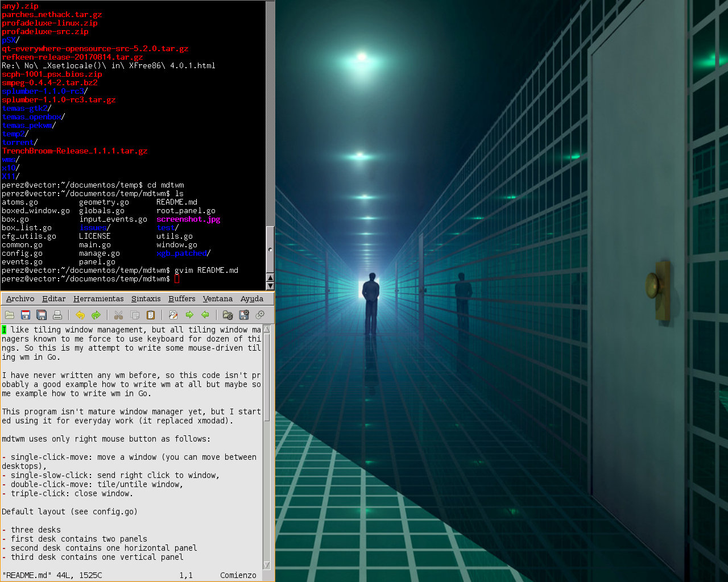Click "box_list.go" in the terminal listing

[27, 228]
